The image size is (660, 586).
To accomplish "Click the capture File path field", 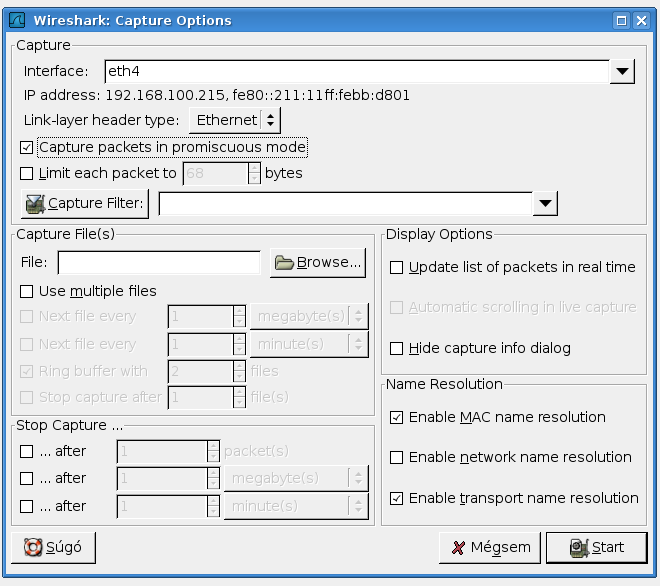I will click(159, 263).
